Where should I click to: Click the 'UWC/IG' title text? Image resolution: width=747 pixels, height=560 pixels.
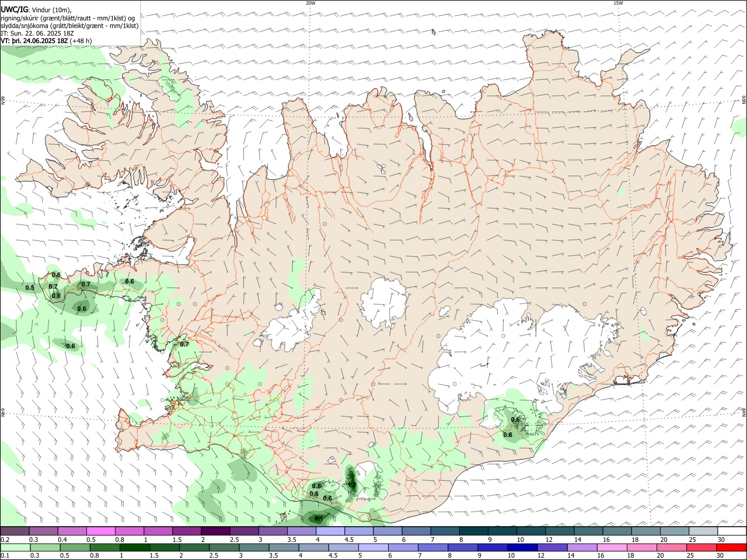pyautogui.click(x=14, y=9)
